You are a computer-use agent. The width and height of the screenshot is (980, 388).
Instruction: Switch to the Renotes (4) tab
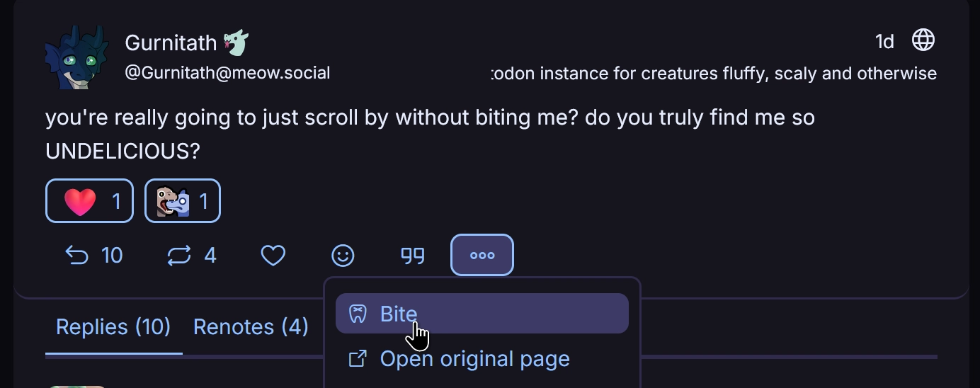[x=251, y=327]
